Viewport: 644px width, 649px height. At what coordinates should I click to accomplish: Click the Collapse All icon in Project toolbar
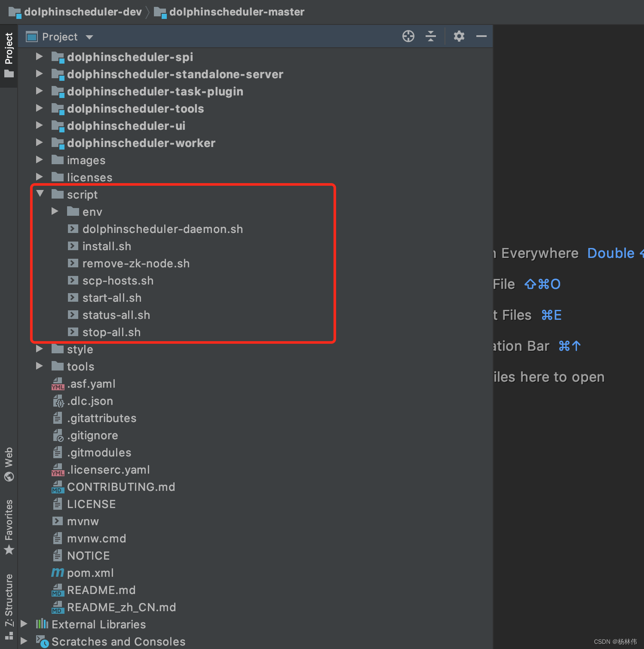tap(431, 36)
